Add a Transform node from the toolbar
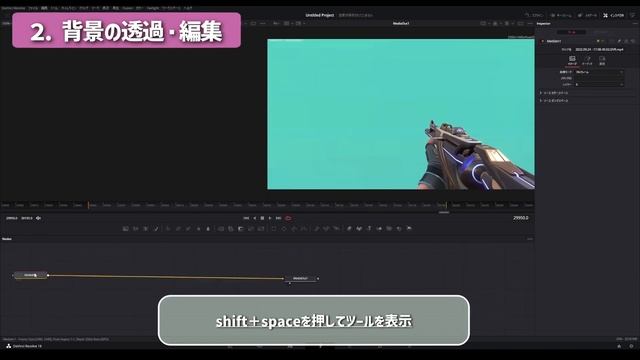640x360 pixels. tap(261, 229)
